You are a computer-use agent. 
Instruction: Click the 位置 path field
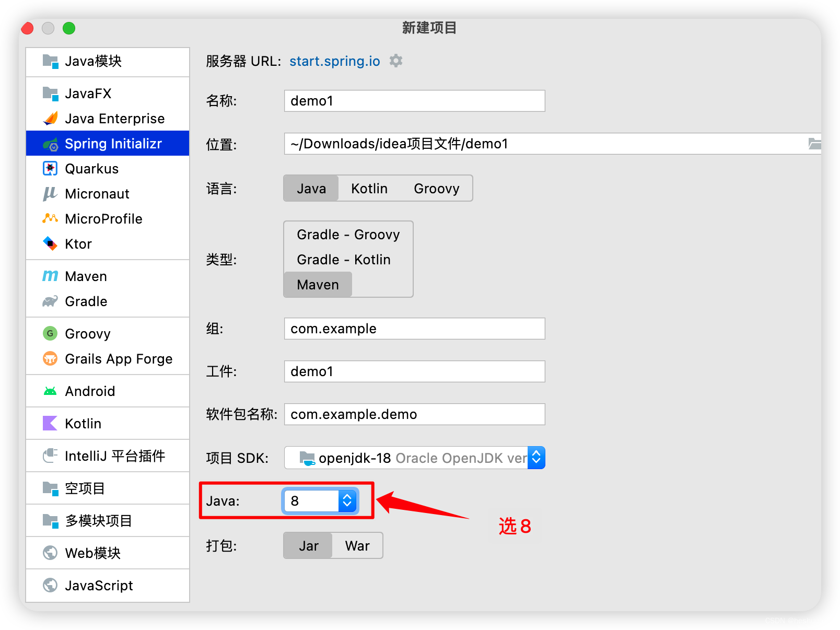tap(553, 144)
